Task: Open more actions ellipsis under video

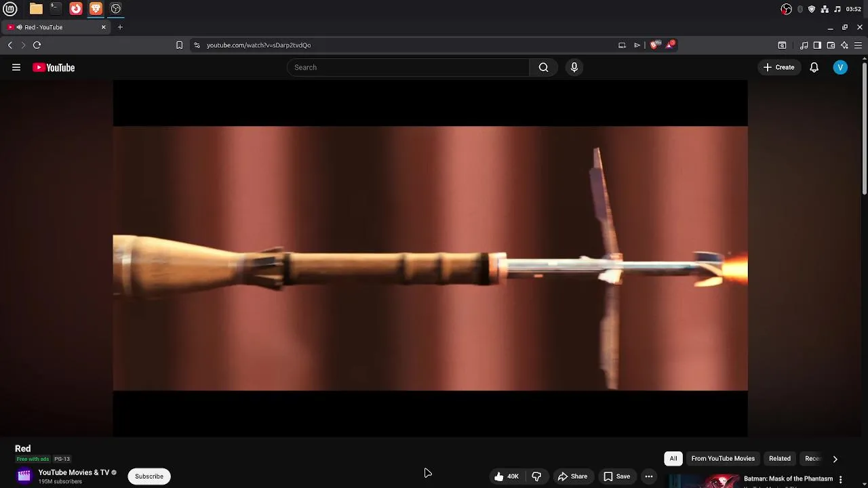Action: coord(649,476)
